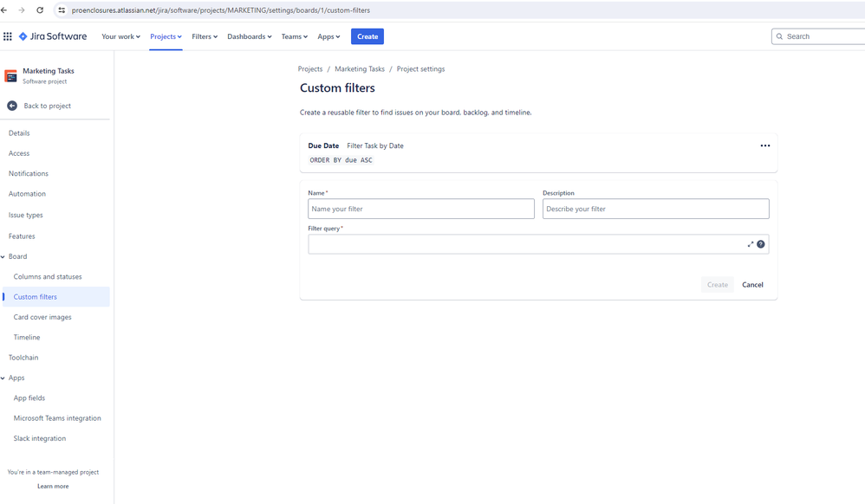865x504 pixels.
Task: Open the Due Date filter more actions menu
Action: tap(765, 145)
